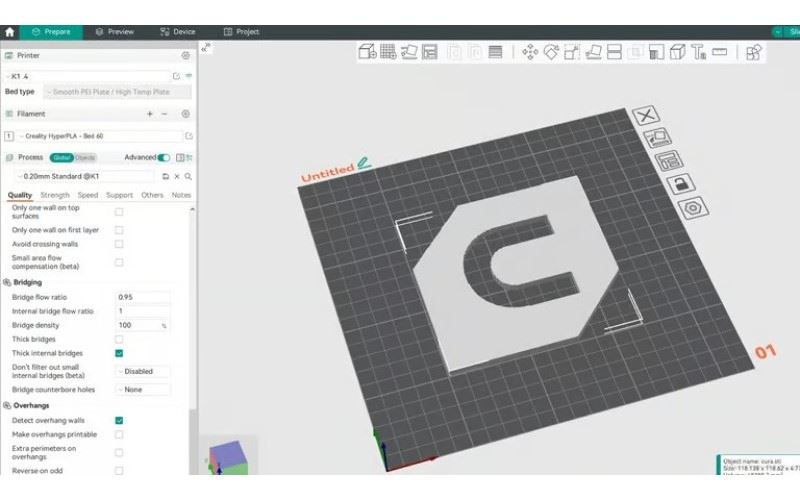Enable Only one wall on top surfaces
The width and height of the screenshot is (800, 500).
click(x=119, y=212)
